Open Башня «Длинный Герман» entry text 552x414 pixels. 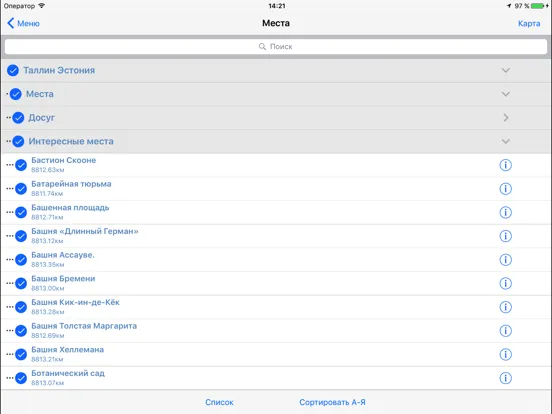point(85,231)
